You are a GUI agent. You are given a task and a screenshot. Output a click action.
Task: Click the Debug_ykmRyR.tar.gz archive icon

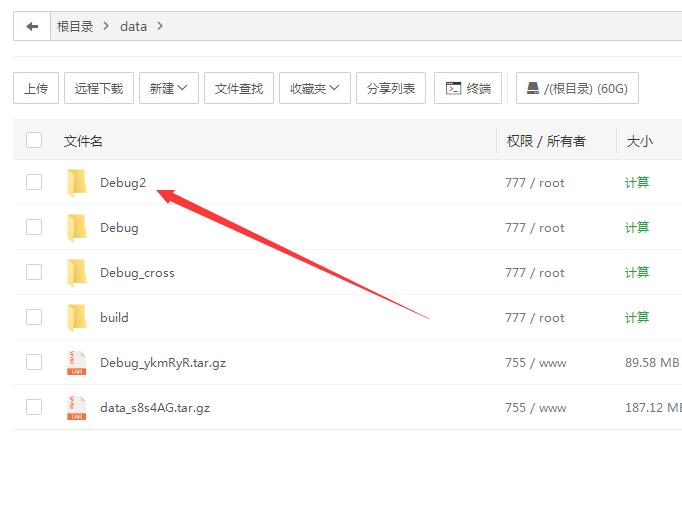coord(77,363)
